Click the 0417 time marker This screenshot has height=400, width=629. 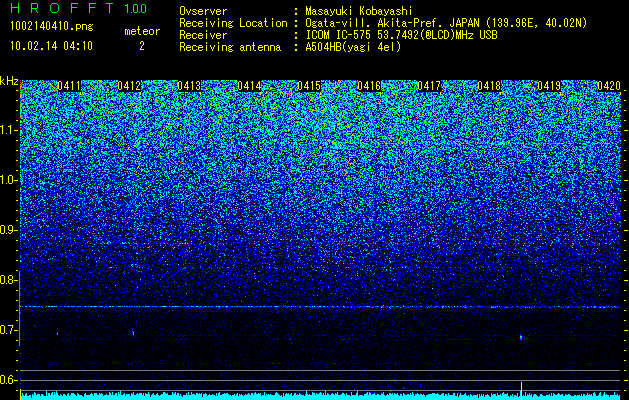429,86
